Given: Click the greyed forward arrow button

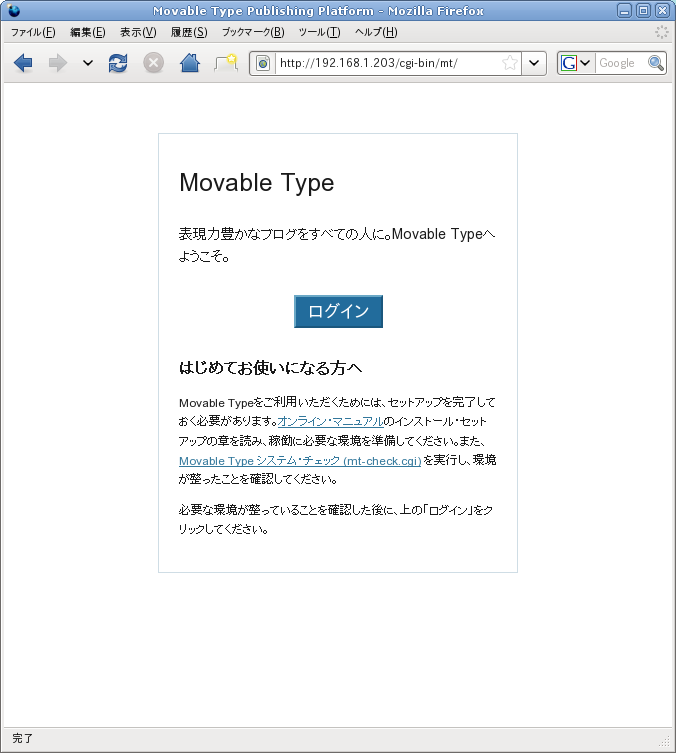Looking at the screenshot, I should 58,63.
